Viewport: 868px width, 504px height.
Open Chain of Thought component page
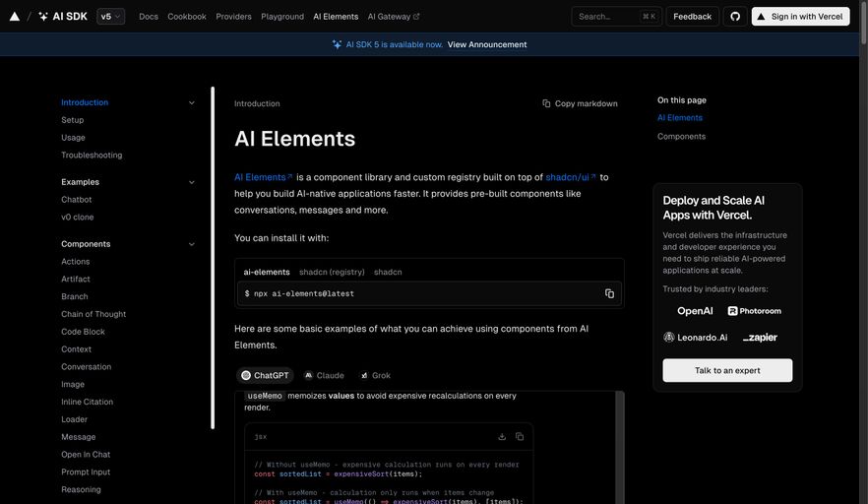pos(93,314)
